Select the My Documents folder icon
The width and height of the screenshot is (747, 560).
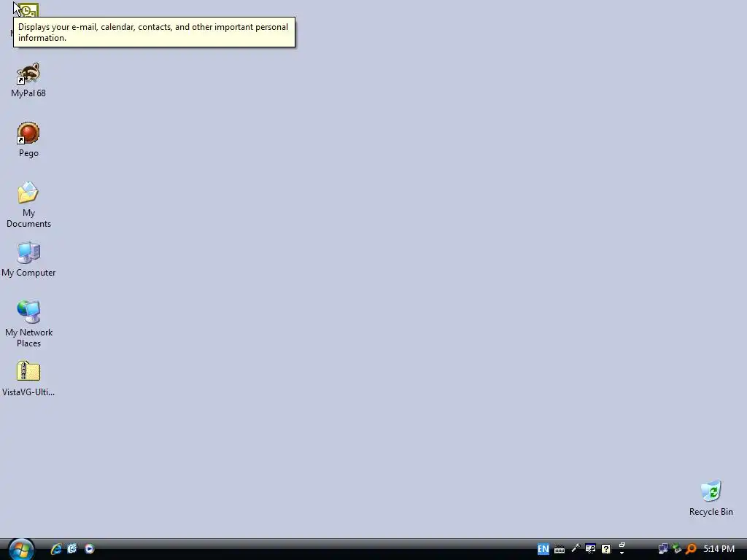(x=28, y=192)
